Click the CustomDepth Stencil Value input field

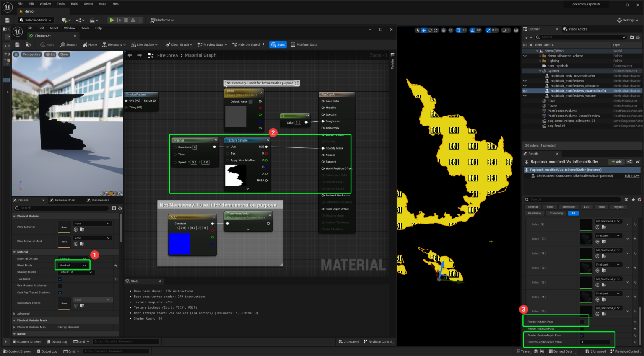point(595,342)
